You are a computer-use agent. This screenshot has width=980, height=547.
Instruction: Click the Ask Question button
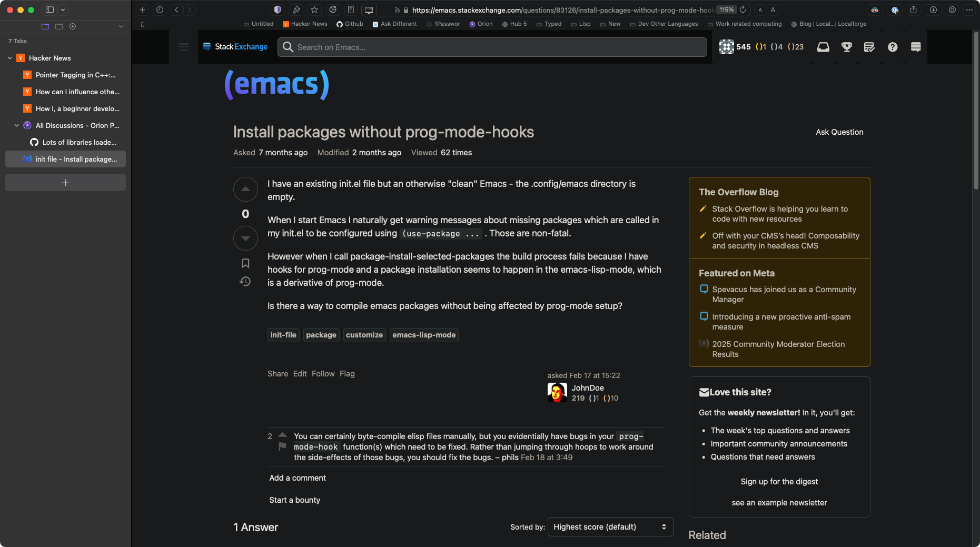point(839,132)
